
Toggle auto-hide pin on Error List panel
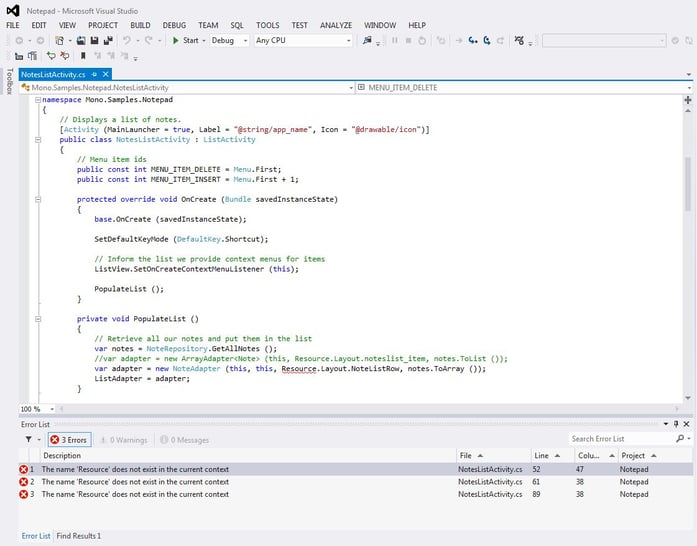pyautogui.click(x=676, y=424)
